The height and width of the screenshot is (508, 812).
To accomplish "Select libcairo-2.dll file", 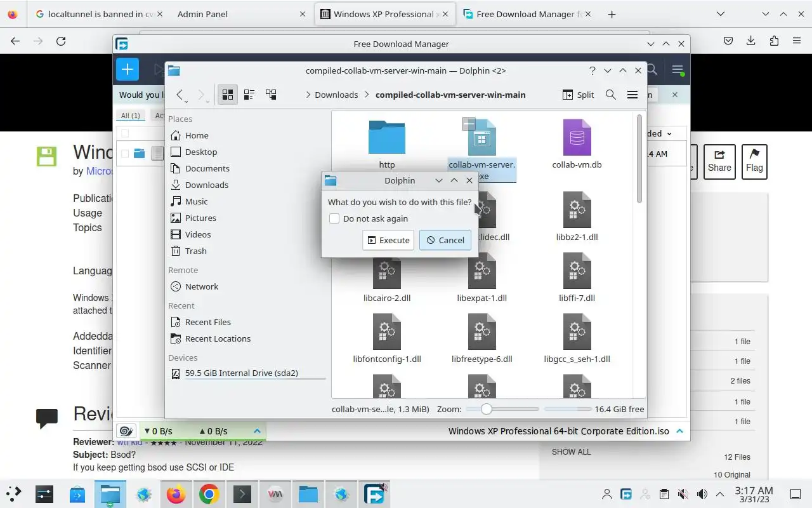I will pos(387,277).
